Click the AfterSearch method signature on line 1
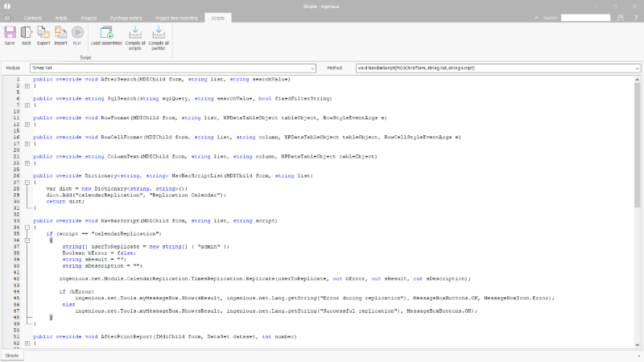The width and height of the screenshot is (644, 362). (162, 79)
